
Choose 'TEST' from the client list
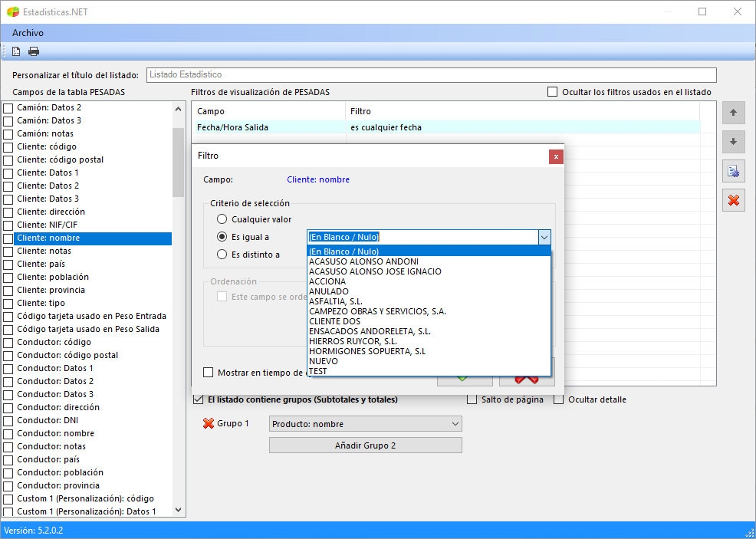429,371
